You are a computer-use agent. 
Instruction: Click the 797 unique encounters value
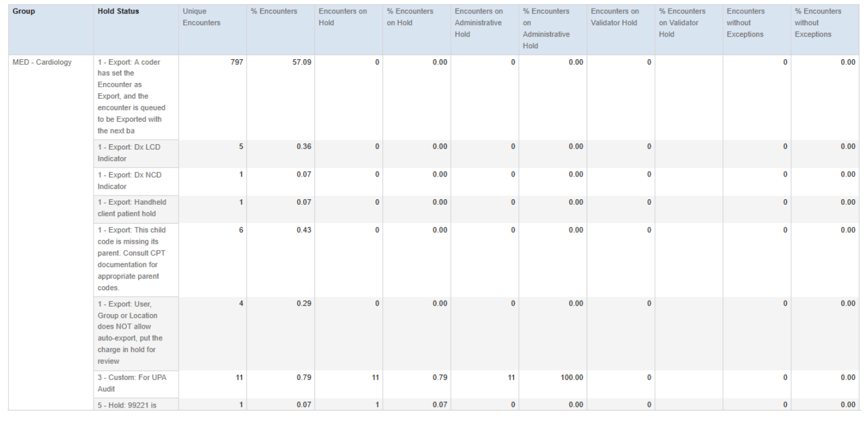(x=237, y=62)
